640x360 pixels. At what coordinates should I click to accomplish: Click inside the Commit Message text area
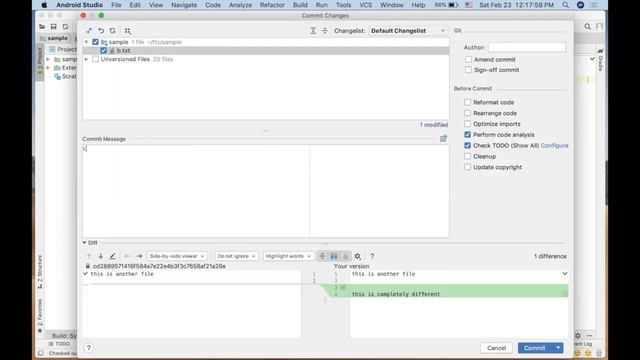tap(266, 191)
